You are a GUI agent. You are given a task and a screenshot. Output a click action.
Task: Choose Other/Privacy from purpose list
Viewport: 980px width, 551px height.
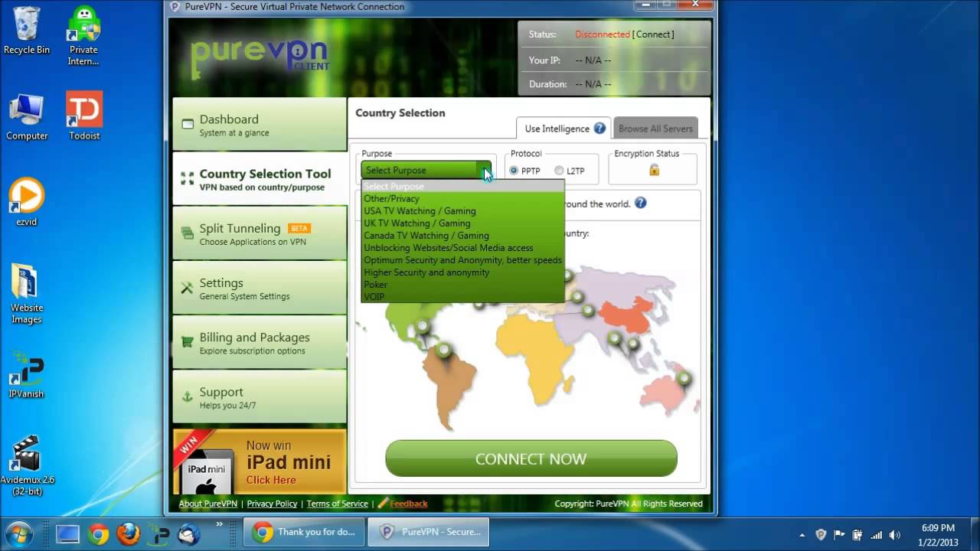462,198
